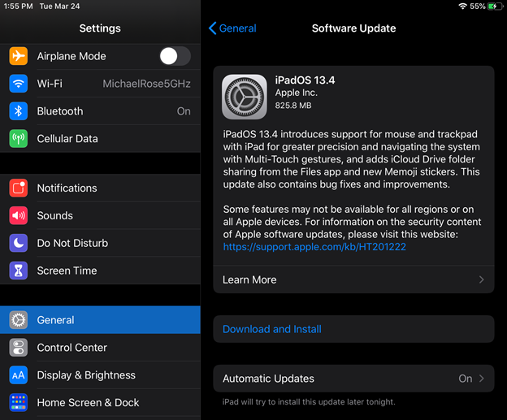
Task: Tap the install later tonight footnote
Action: (x=309, y=402)
